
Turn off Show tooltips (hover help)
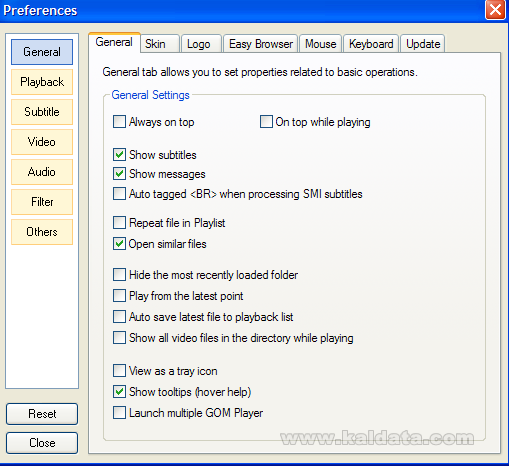(x=119, y=392)
